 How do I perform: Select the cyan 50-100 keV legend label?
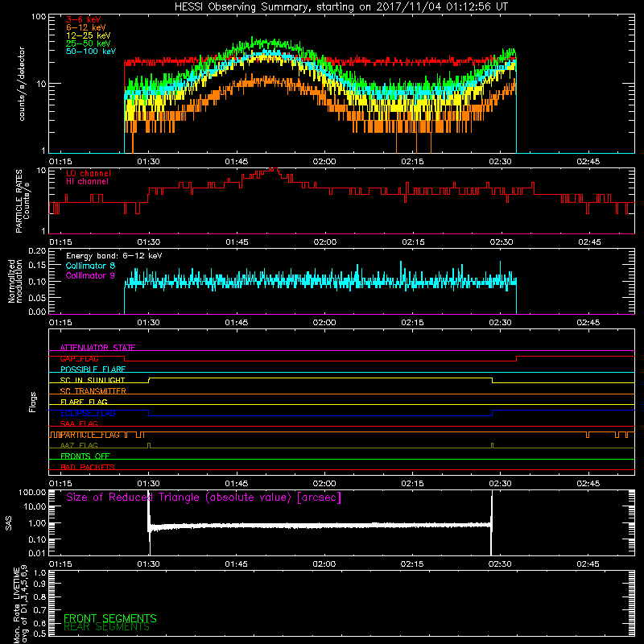[91, 52]
